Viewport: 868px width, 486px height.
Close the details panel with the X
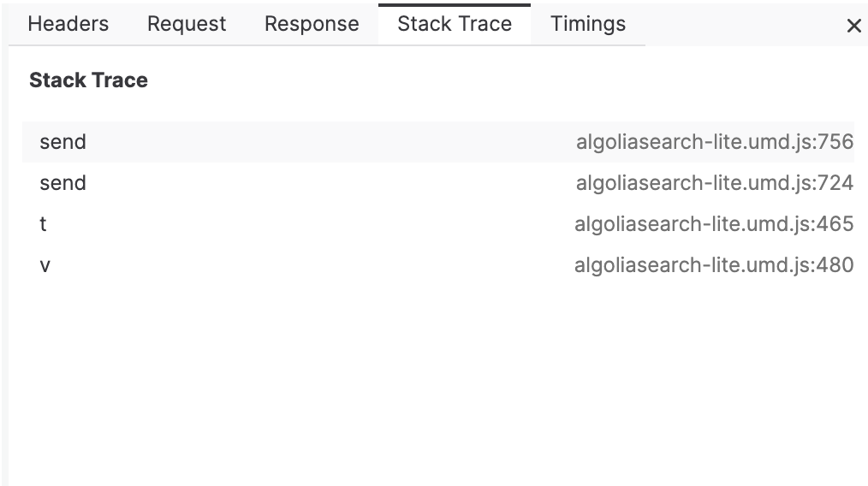pos(853,26)
